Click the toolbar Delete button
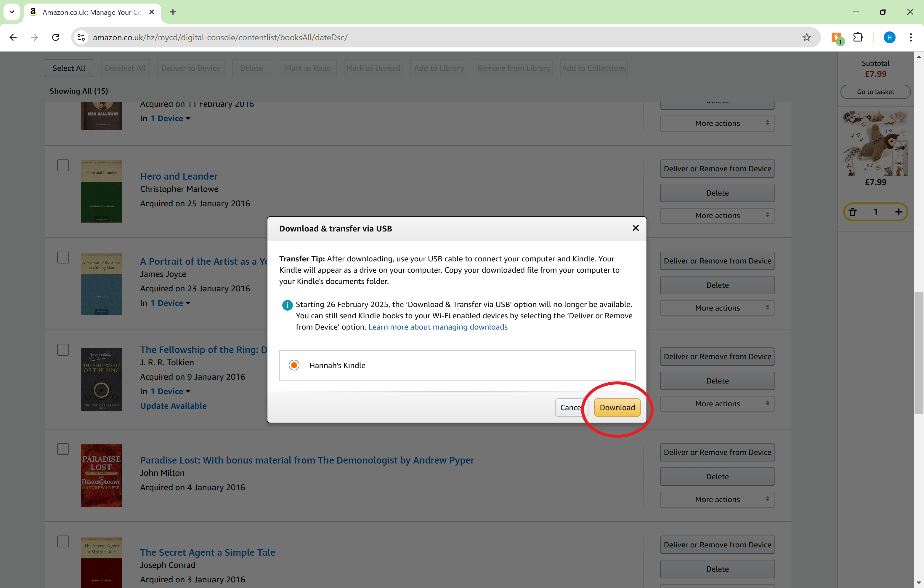924x588 pixels. coord(252,68)
